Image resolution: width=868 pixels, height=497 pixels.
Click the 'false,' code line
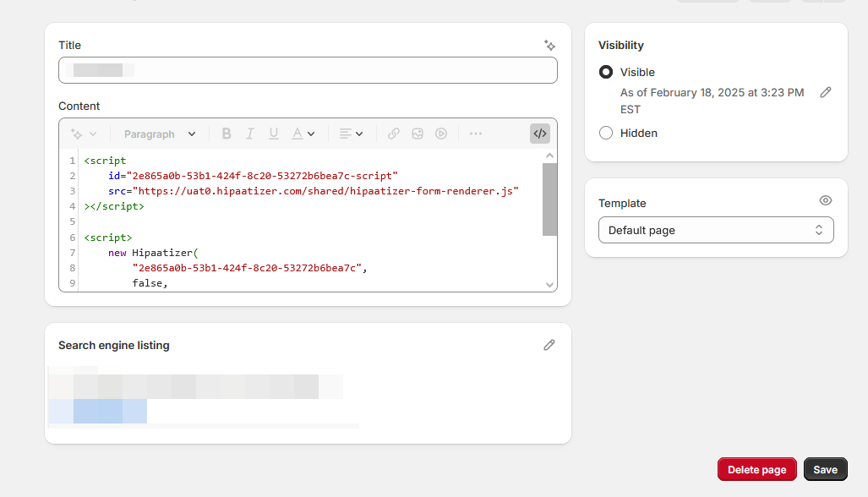[x=150, y=283]
